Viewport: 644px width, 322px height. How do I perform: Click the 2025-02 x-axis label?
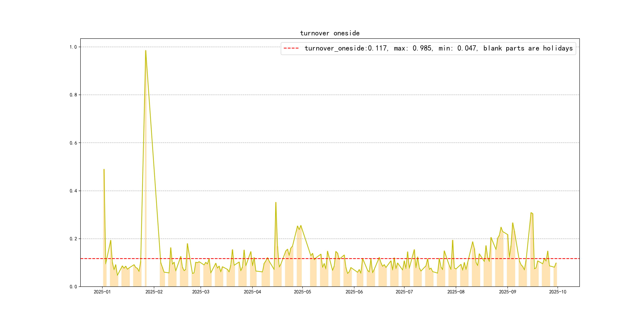tap(154, 292)
